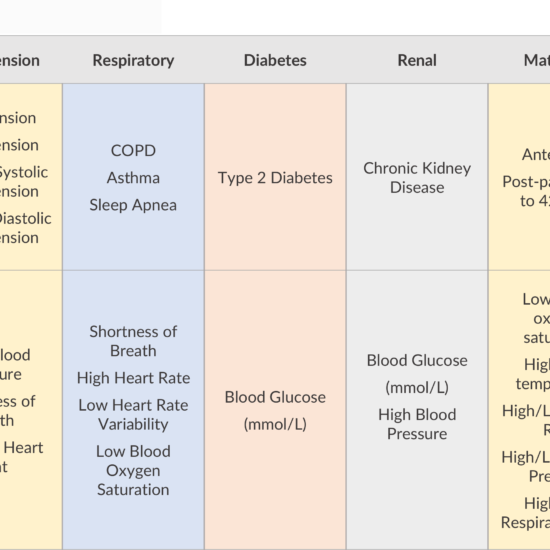Select High Heart Rate in Respiratory column
The width and height of the screenshot is (550, 550).
pos(133,378)
